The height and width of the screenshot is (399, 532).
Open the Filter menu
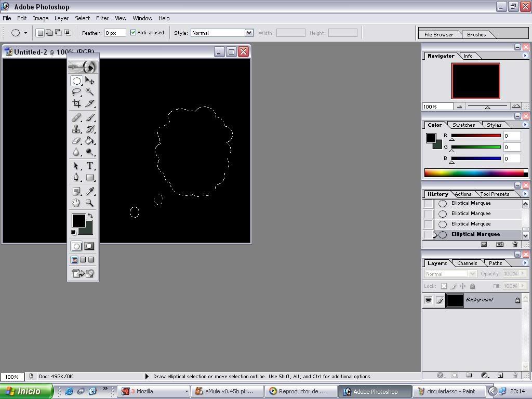(102, 18)
